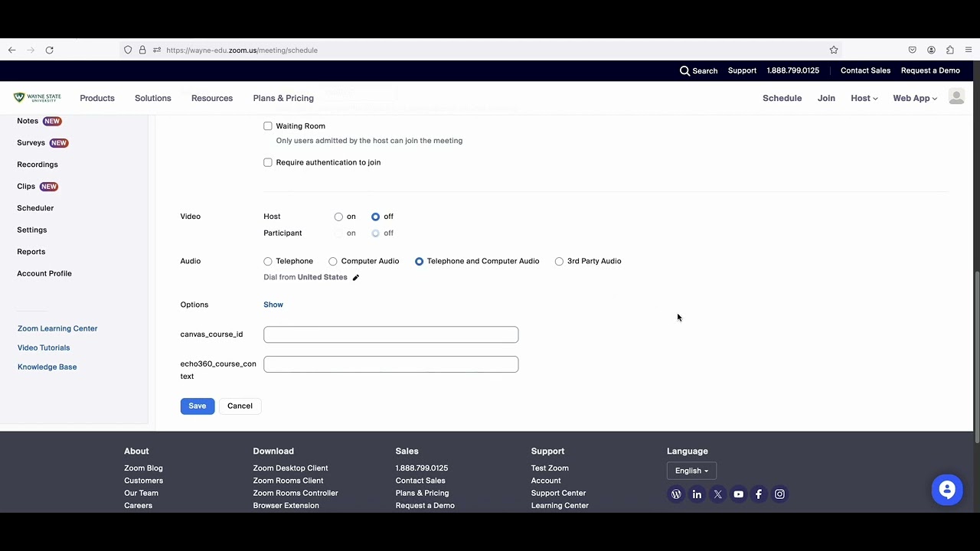Click Join in top navigation
Viewport: 980px width, 551px height.
(x=826, y=98)
